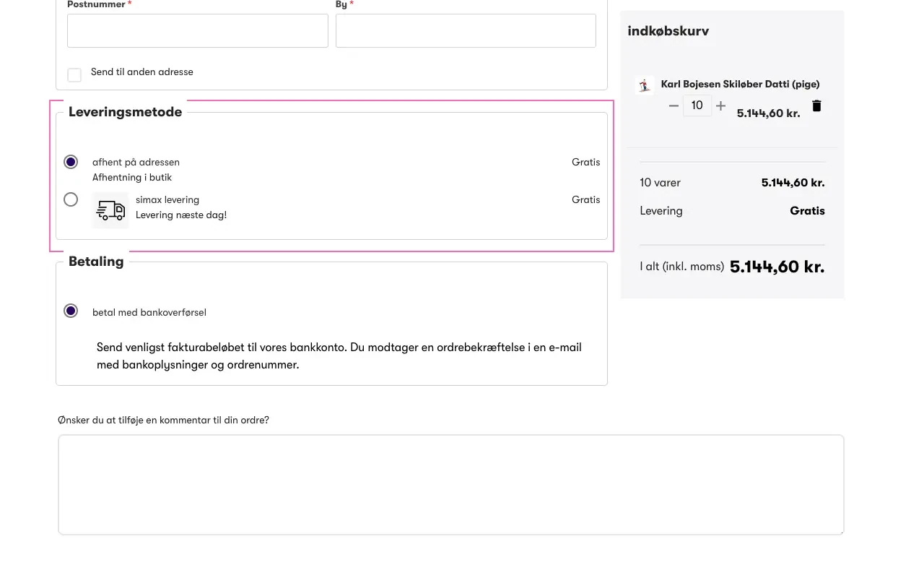Click the 'Send til anden adresse' label
This screenshot has width=924, height=578.
(x=141, y=72)
